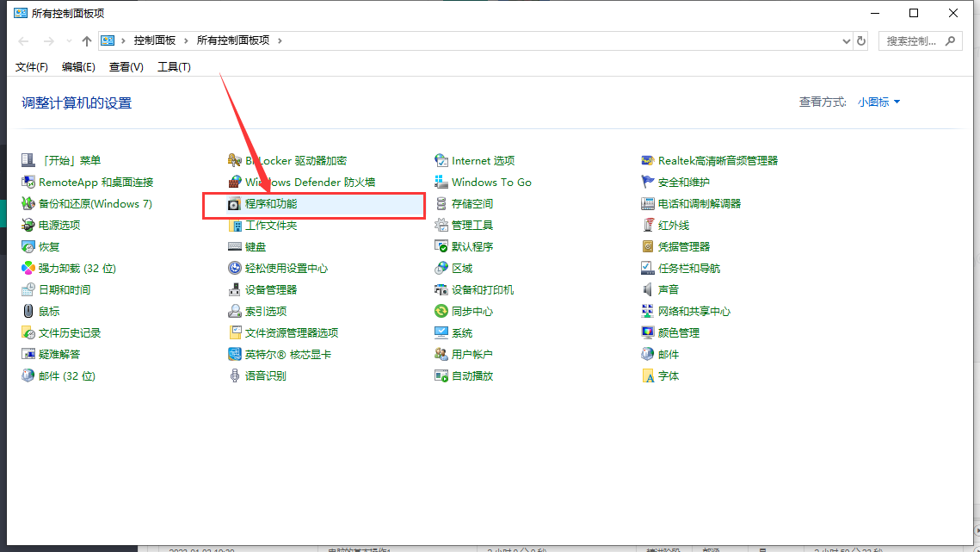Expand the chevron after 所有控制面板项 breadcrumb
Viewport: 980px width, 552px height.
click(x=280, y=40)
